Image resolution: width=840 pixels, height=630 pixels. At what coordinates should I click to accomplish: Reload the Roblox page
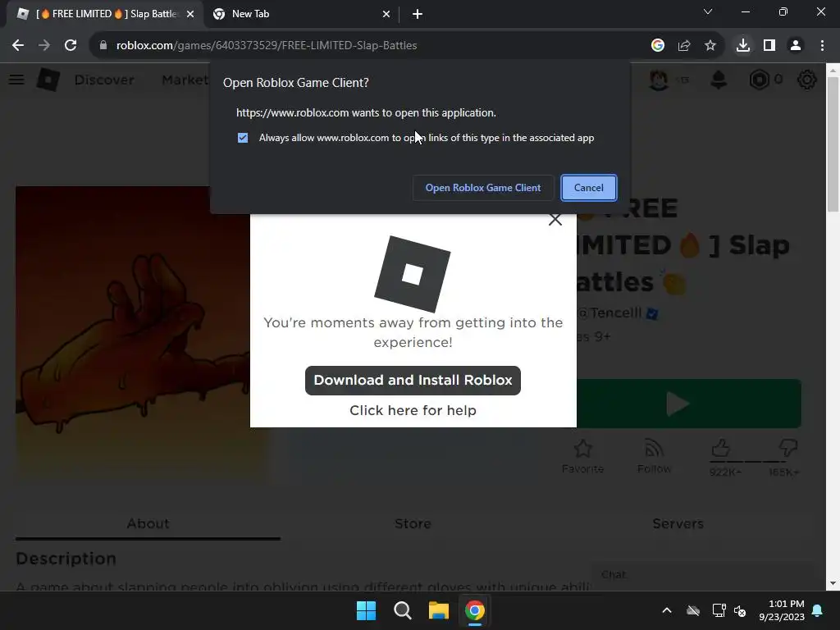(71, 46)
